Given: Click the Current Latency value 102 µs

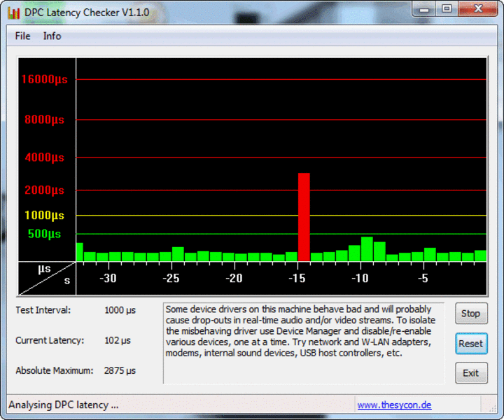Looking at the screenshot, I should coord(118,341).
